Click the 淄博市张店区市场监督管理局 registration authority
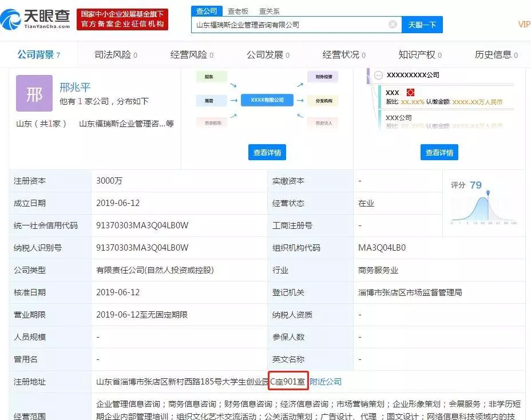531x420 pixels. [x=410, y=292]
